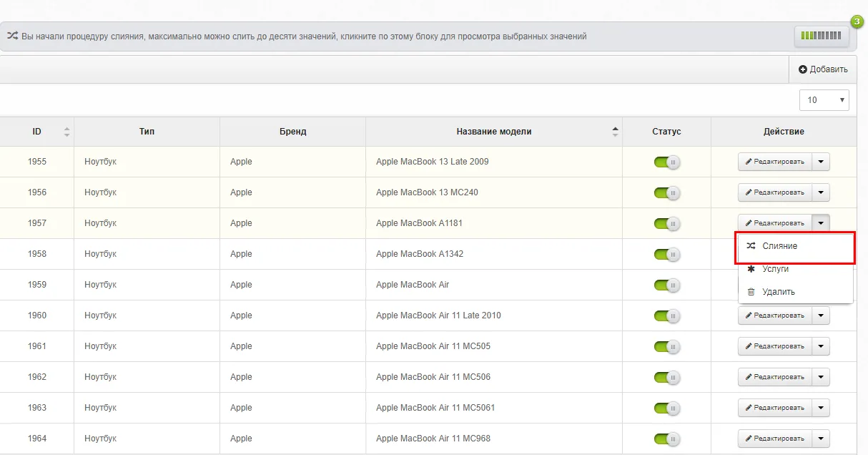Click the Добавить button

tap(823, 69)
